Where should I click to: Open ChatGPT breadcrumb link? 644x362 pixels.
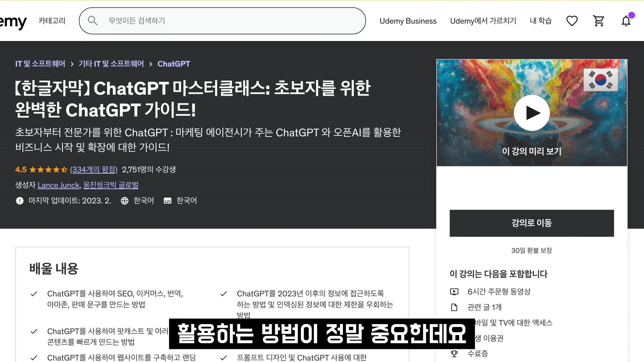coord(174,64)
